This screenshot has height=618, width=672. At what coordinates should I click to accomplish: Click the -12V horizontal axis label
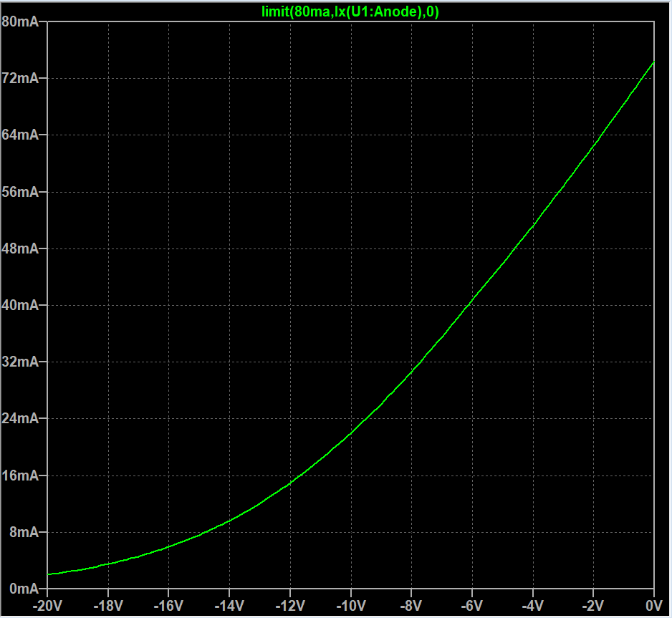tap(290, 606)
